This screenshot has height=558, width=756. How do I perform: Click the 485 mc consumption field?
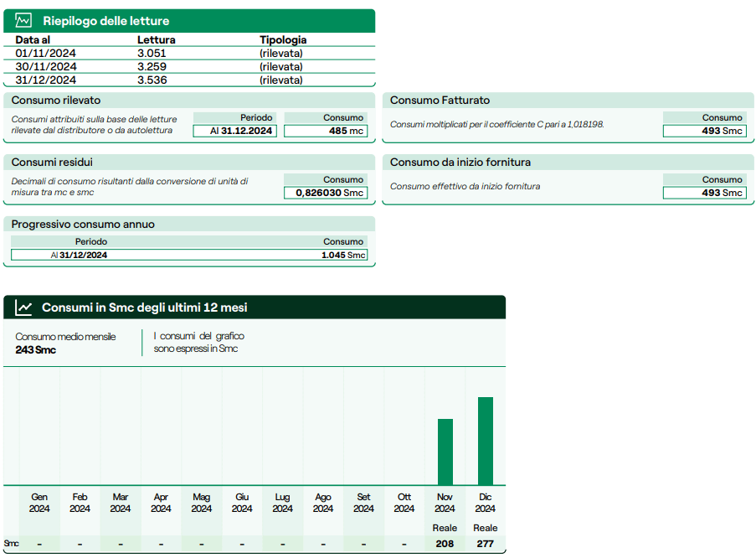[326, 131]
